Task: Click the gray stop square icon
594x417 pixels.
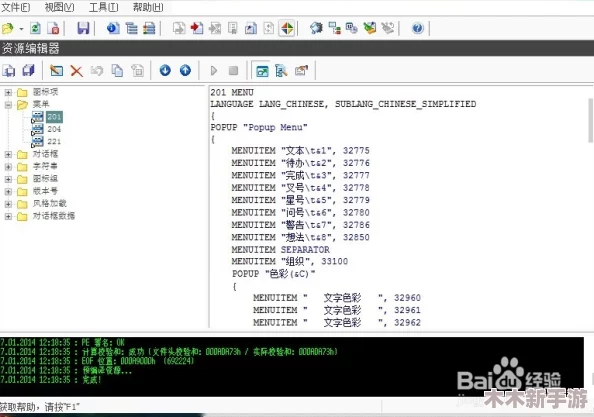Action: pyautogui.click(x=233, y=70)
